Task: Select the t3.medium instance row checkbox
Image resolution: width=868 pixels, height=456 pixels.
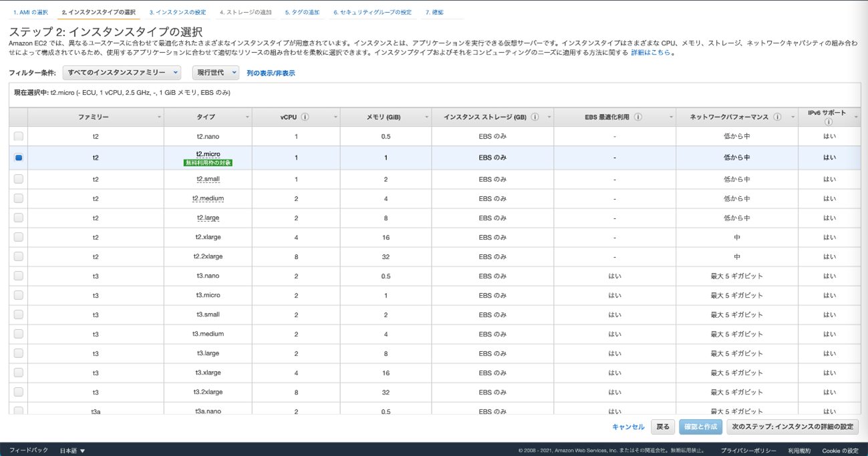Action: (19, 334)
